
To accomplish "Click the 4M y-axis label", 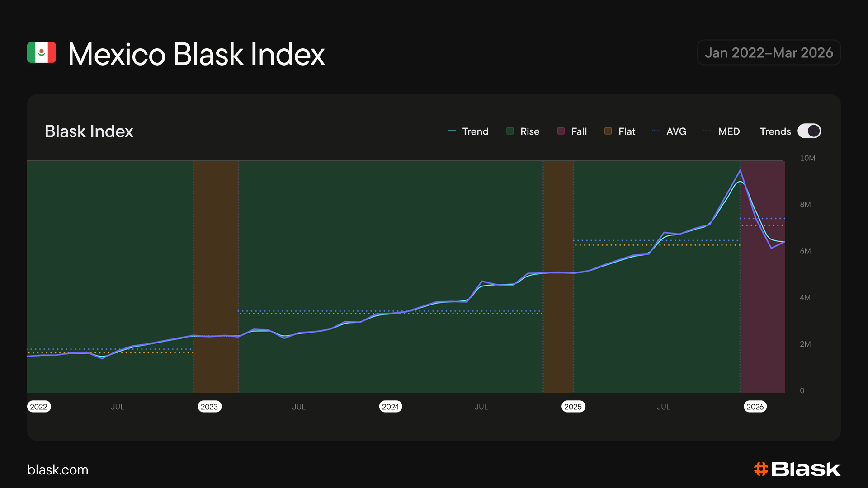I will (x=805, y=298).
